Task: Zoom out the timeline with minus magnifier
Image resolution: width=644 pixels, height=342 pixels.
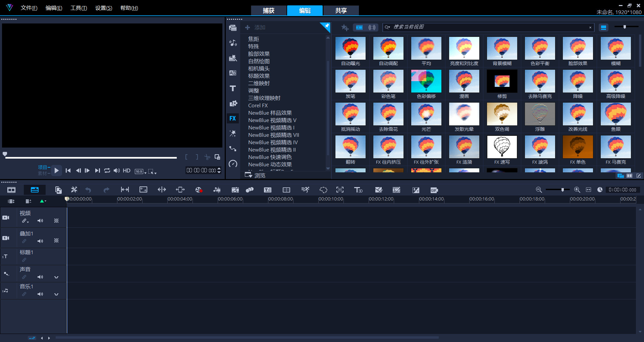Action: click(539, 190)
